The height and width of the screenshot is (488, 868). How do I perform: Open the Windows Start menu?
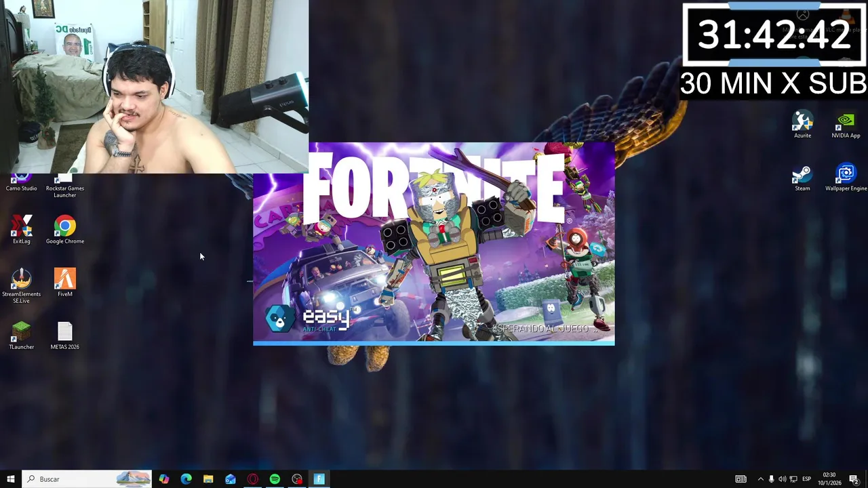pyautogui.click(x=11, y=479)
